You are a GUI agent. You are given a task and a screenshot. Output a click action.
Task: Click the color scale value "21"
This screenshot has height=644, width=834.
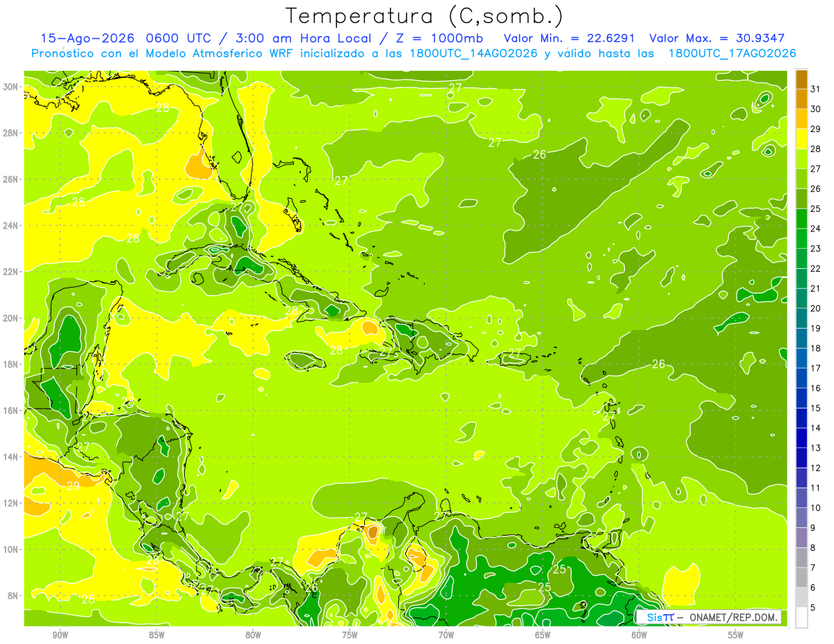coord(816,288)
